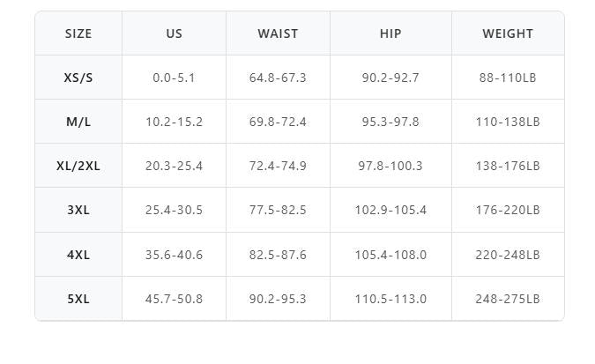
Task: Select the 176-220LB weight cell
Action: pos(508,210)
